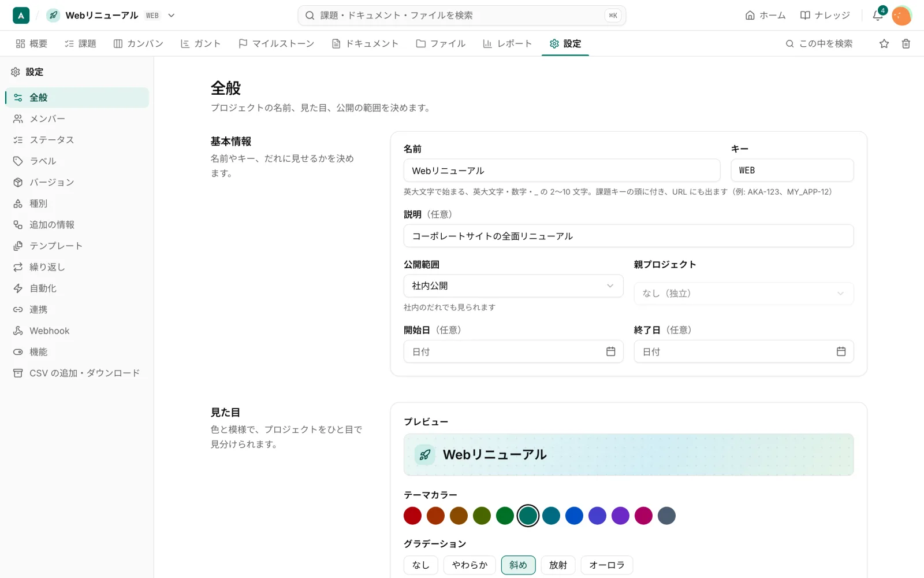This screenshot has width=924, height=578.
Task: Open 繰り返し settings in sidebar
Action: click(x=77, y=267)
